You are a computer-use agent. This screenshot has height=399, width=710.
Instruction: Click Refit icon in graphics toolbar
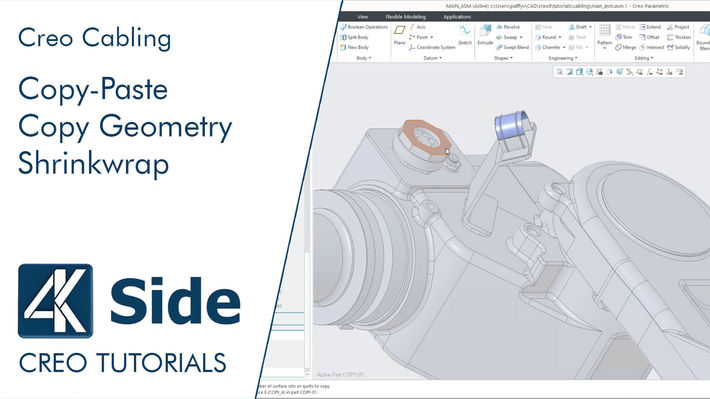559,72
